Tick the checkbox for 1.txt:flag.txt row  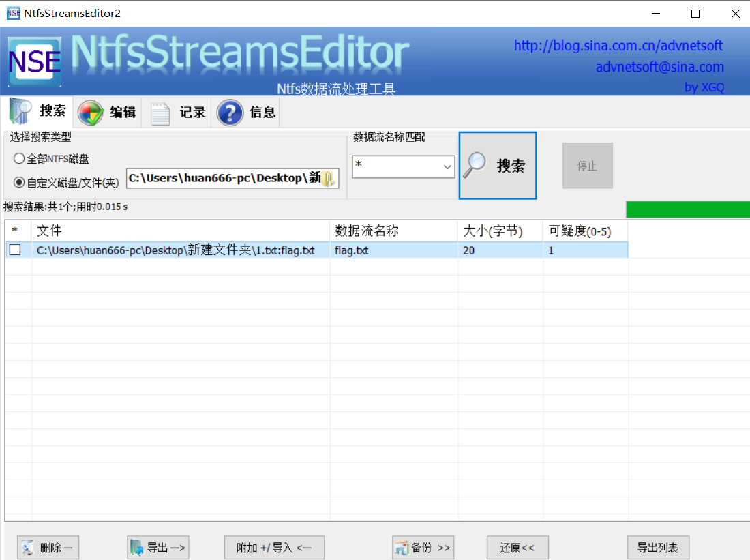[15, 250]
